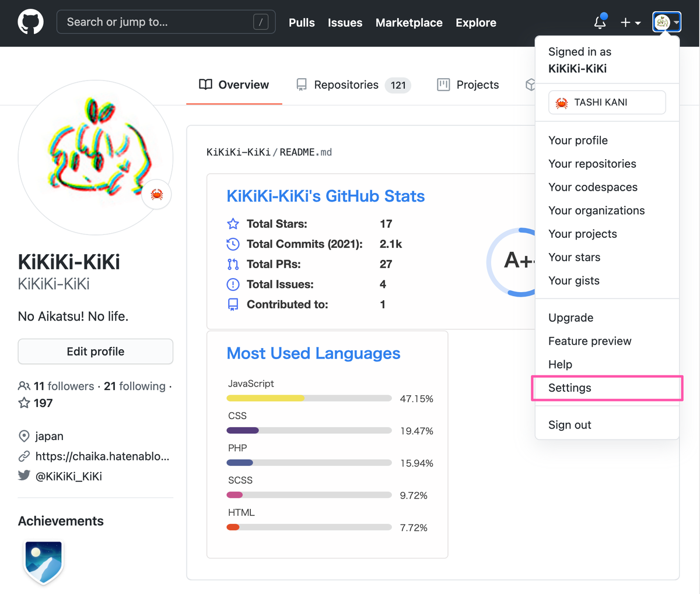Click the Total PRs pull request icon
This screenshot has height=594, width=700.
point(233,264)
